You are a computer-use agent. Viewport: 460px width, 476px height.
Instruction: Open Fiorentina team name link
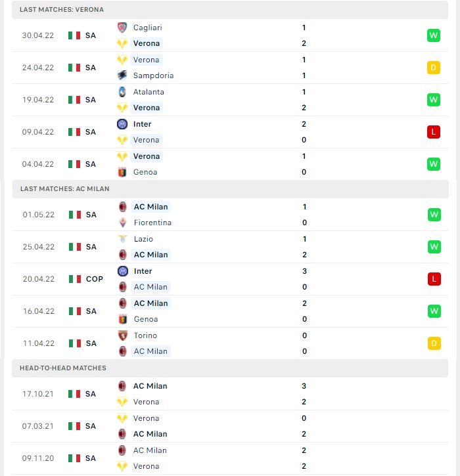(153, 223)
